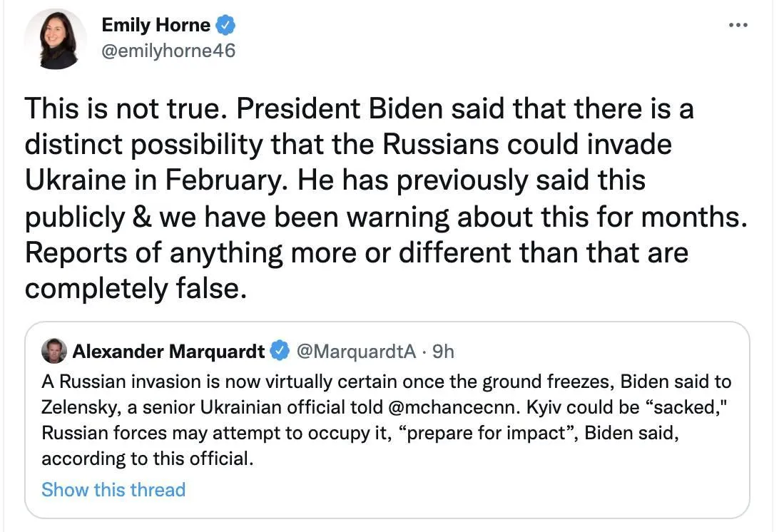Open the tweet's more options menu
Image resolution: width=779 pixels, height=532 pixels.
tap(738, 25)
